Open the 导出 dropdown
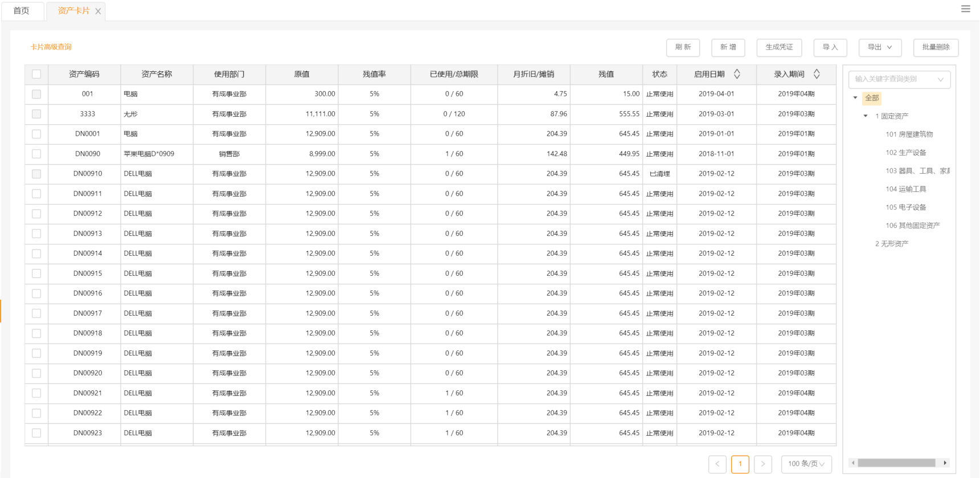The image size is (980, 478). click(x=880, y=47)
